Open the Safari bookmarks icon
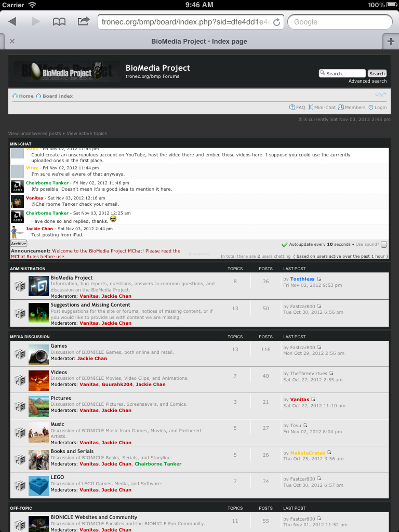399x532 pixels. (x=59, y=22)
